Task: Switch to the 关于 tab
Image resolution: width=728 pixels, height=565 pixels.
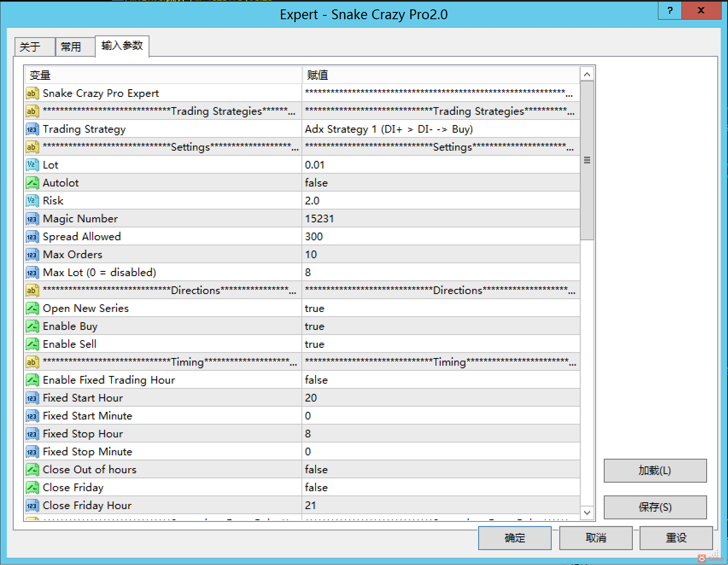Action: (x=35, y=47)
